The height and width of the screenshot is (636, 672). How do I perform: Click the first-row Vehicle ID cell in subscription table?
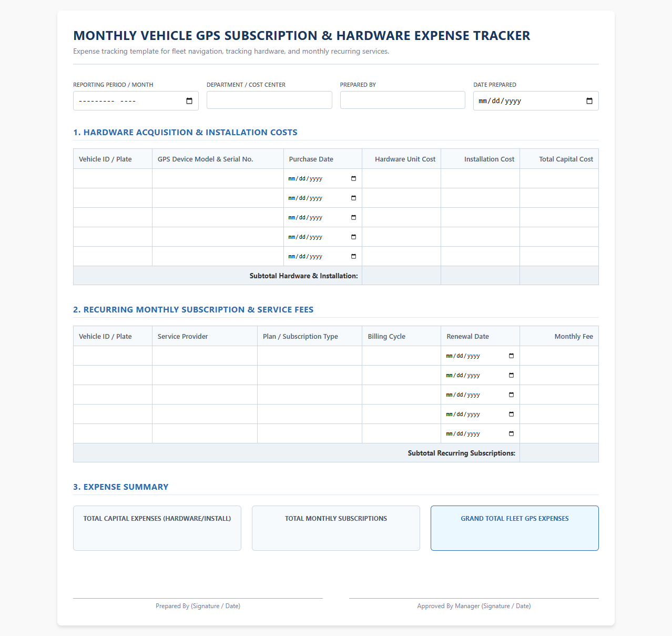pos(113,356)
